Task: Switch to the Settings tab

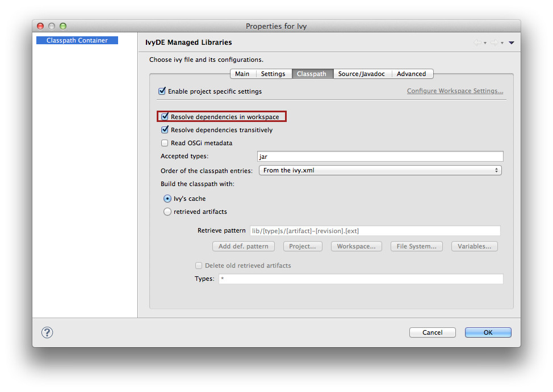Action: pos(273,74)
